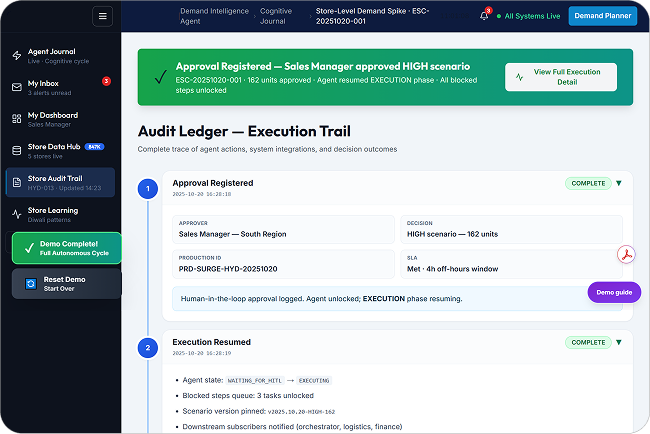Click the Store Audit Trail document icon
Image resolution: width=650 pixels, height=434 pixels.
[x=17, y=182]
